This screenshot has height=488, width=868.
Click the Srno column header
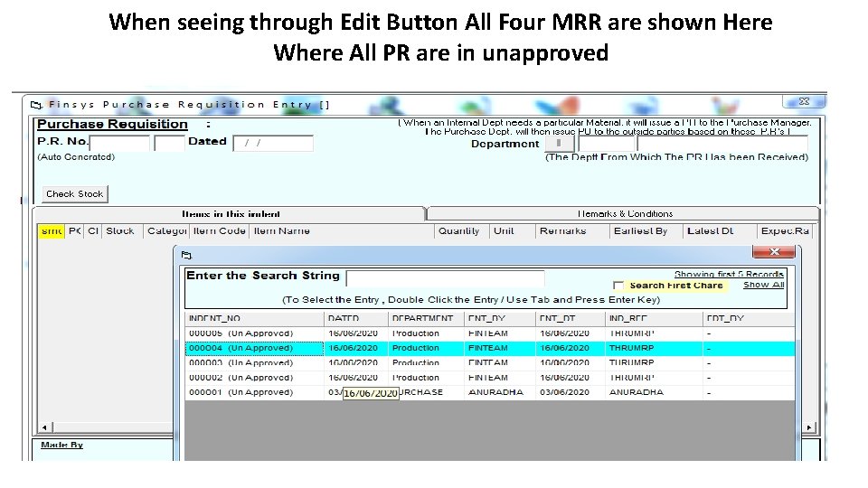click(52, 231)
